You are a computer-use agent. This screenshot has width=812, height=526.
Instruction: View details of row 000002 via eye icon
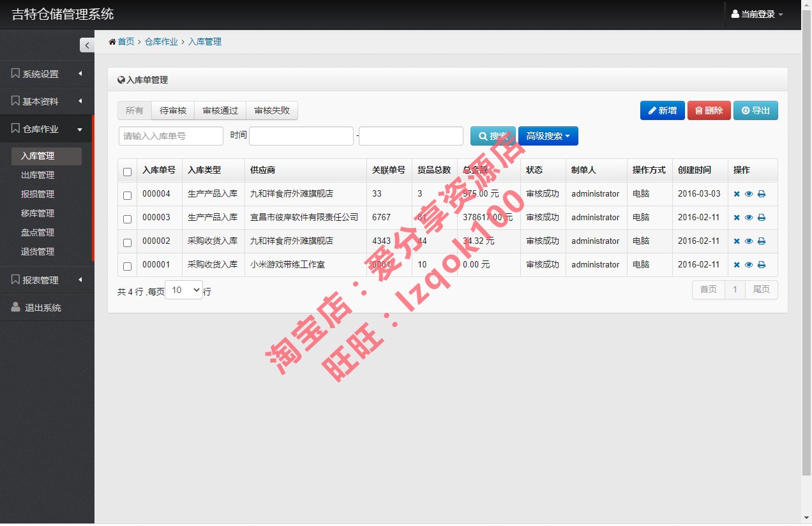click(x=749, y=241)
